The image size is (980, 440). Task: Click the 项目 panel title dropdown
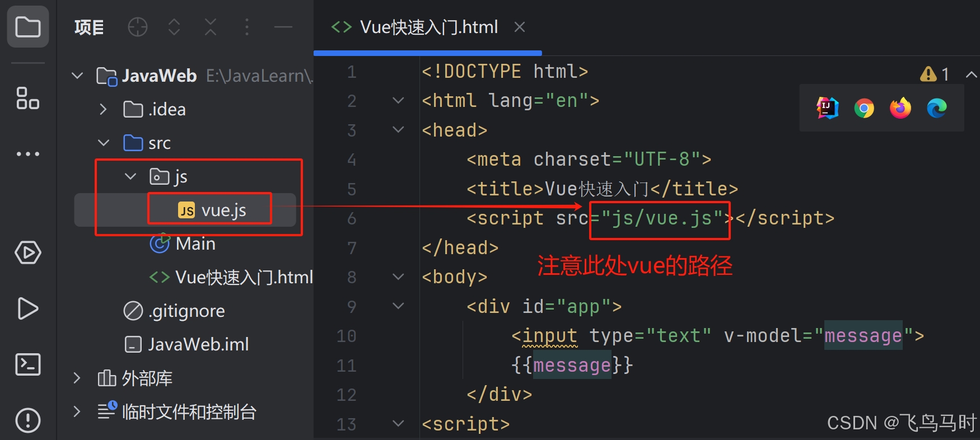coord(89,27)
